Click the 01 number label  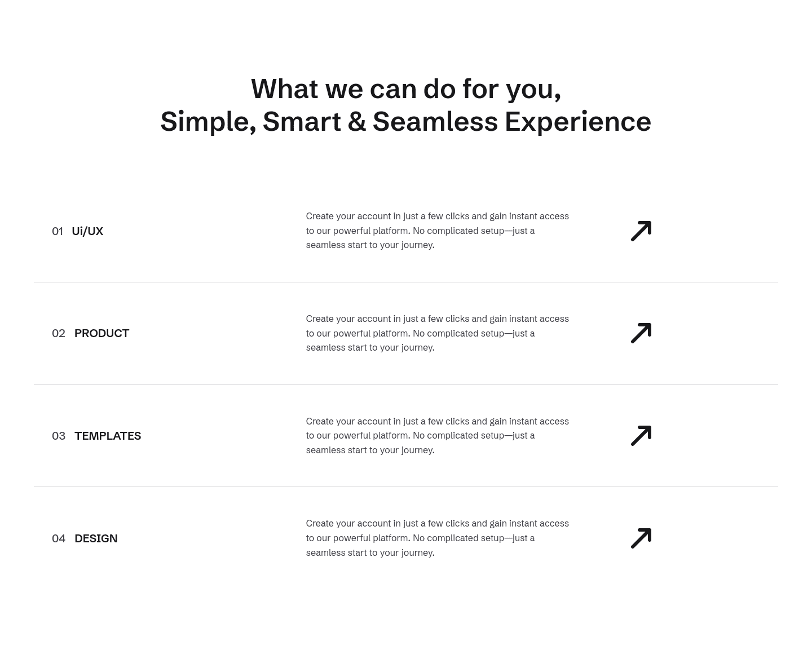point(58,231)
